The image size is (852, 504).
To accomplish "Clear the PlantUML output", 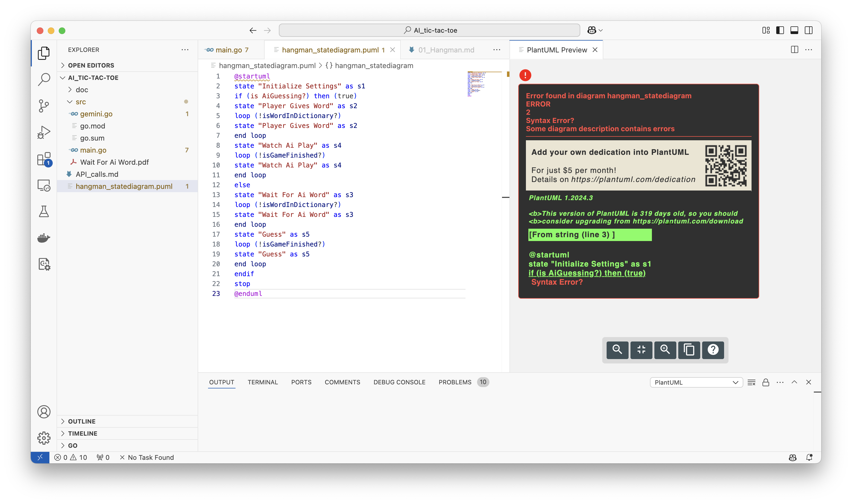I will (752, 382).
